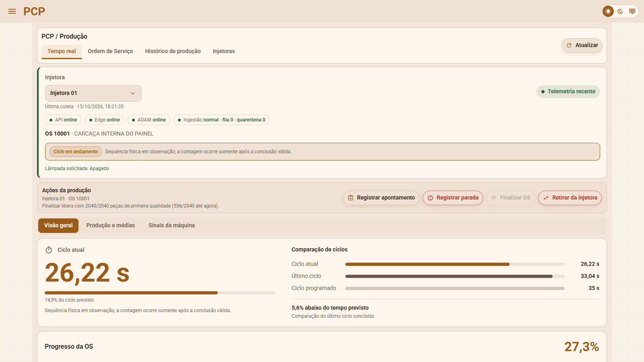
Task: Select system theme monitor icon
Action: [632, 11]
